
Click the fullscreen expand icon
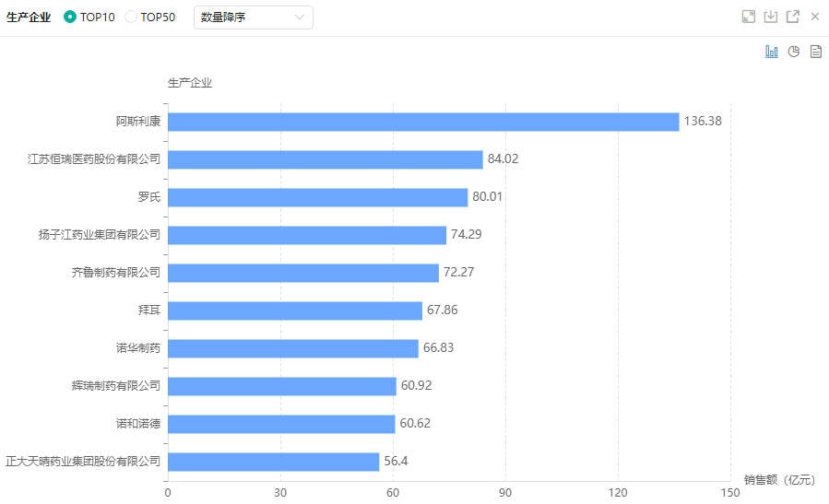pos(749,17)
